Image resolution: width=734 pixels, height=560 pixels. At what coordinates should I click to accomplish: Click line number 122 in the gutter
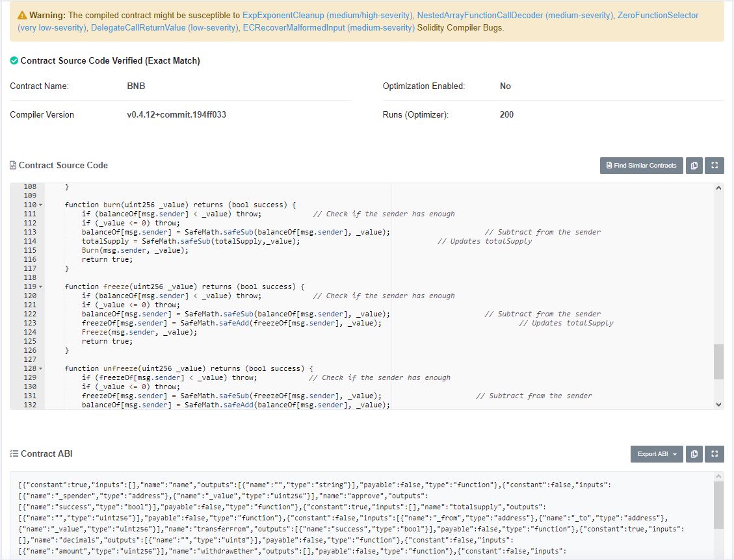pyautogui.click(x=30, y=314)
